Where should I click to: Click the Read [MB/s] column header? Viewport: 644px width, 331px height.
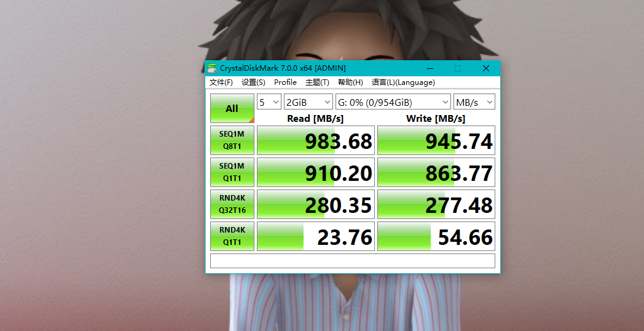315,118
